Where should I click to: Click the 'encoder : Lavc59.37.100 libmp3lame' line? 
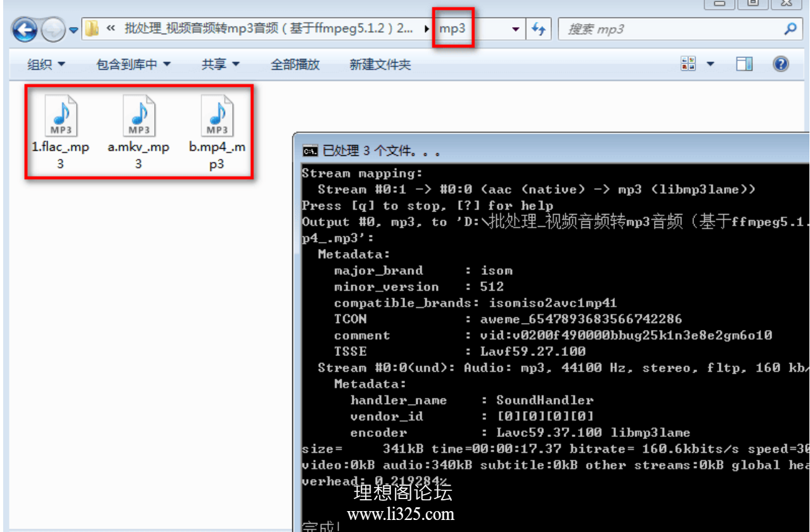click(520, 433)
